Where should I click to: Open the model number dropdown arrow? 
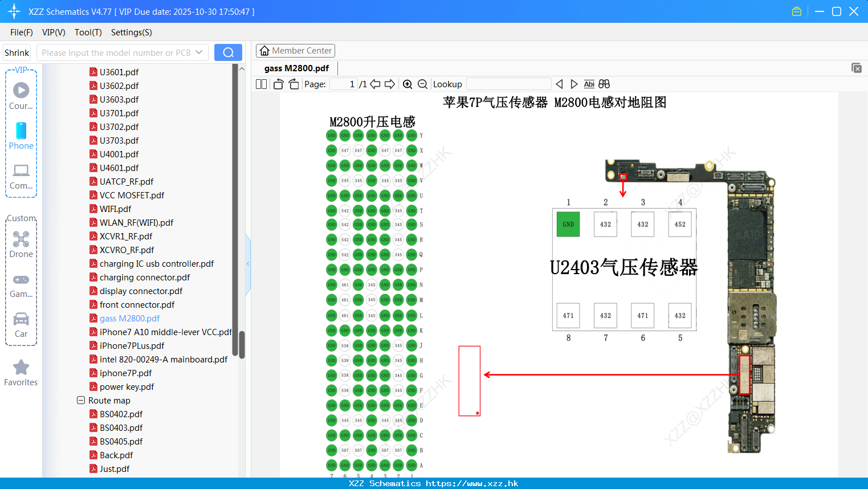click(x=199, y=52)
